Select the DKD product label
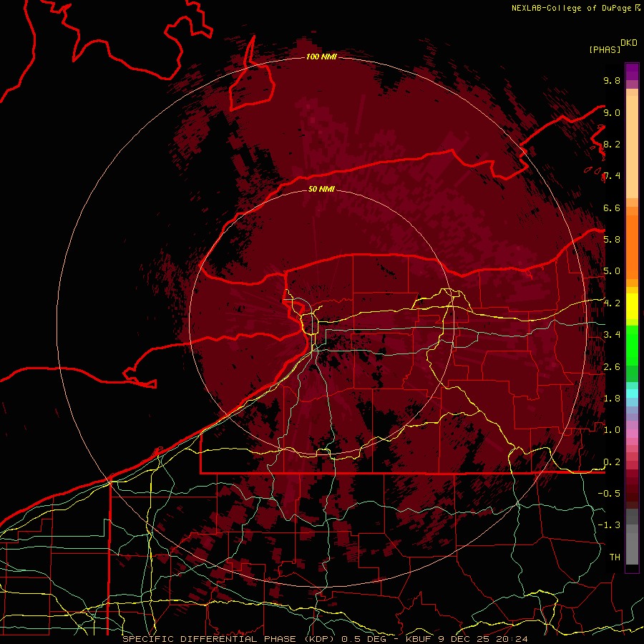The height and width of the screenshot is (644, 644). 628,43
